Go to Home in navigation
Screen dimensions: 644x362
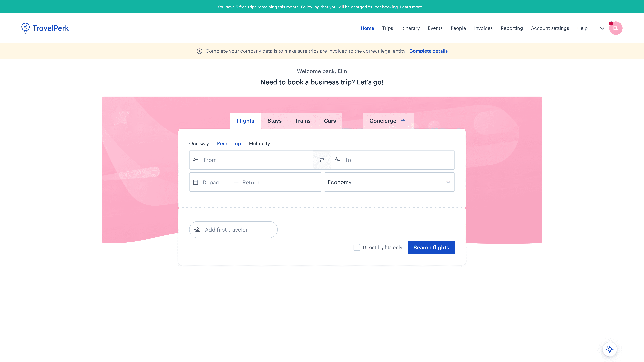[x=367, y=28]
